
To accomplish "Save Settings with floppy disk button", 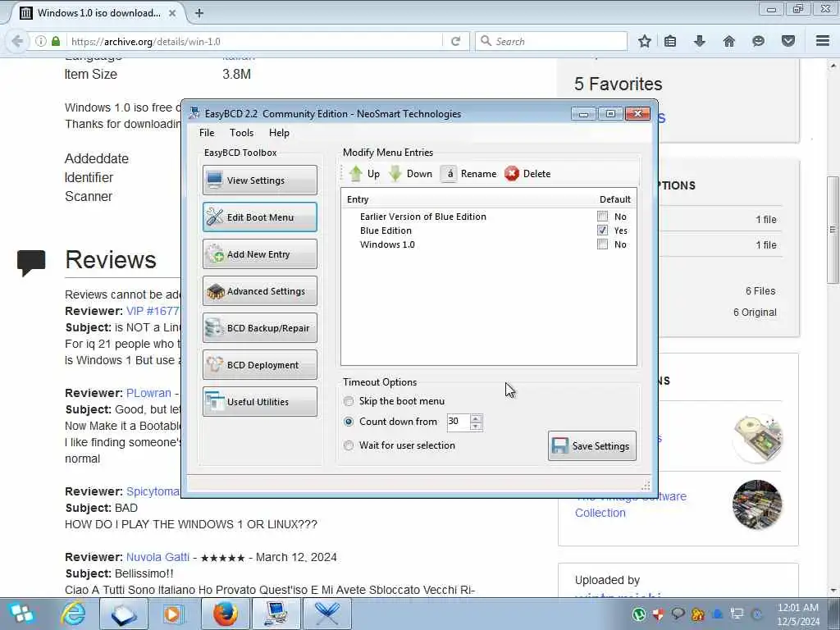I will pyautogui.click(x=592, y=445).
